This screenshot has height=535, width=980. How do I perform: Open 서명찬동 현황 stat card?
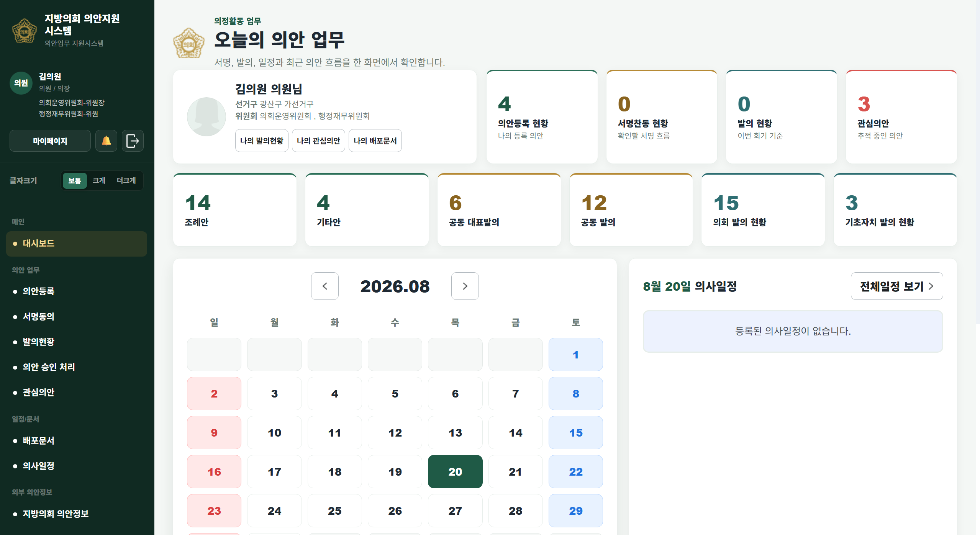pos(662,117)
